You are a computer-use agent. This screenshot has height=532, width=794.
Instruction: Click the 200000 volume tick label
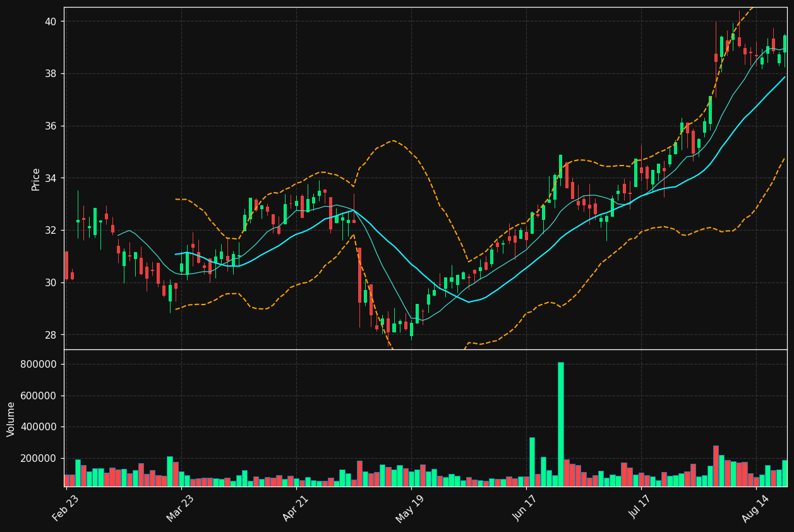(x=39, y=459)
